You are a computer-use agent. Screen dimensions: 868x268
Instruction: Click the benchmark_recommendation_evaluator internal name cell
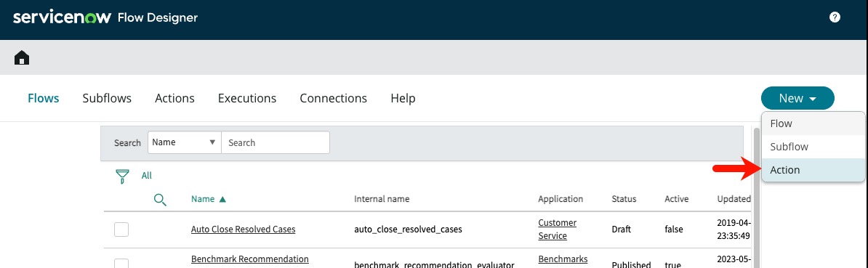tap(435, 264)
